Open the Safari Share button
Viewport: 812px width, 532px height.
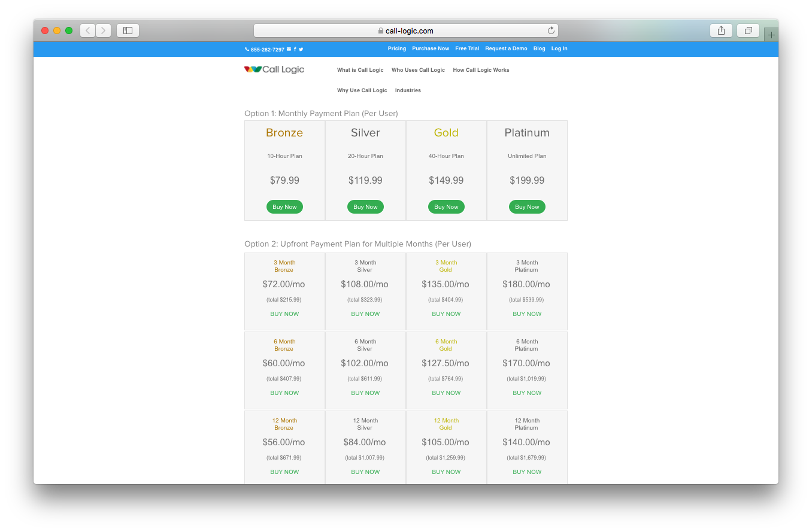(721, 31)
